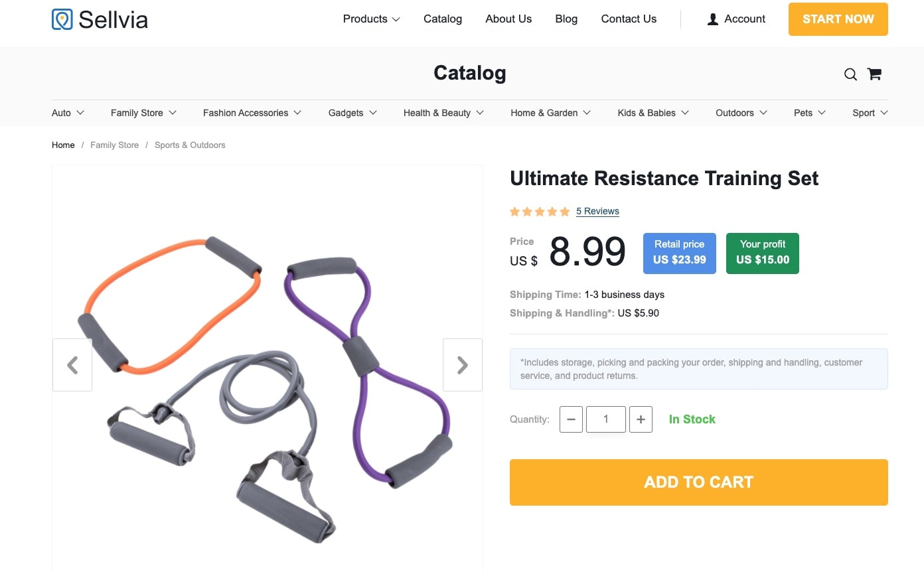Click the Family Store breadcrumb link

click(x=114, y=145)
